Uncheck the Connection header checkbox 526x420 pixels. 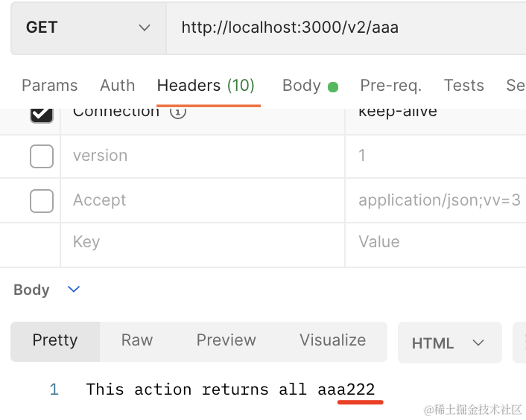[42, 114]
